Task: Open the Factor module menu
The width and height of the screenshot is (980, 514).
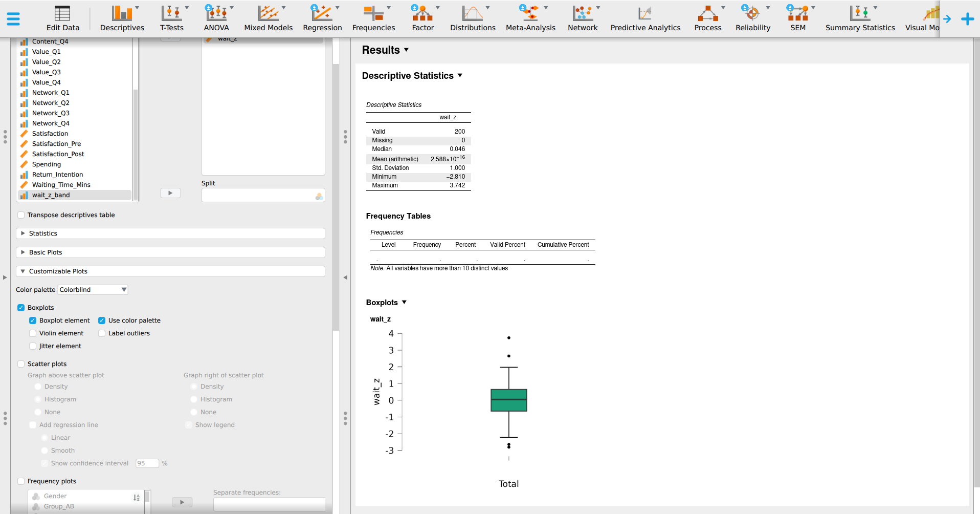Action: (x=423, y=18)
